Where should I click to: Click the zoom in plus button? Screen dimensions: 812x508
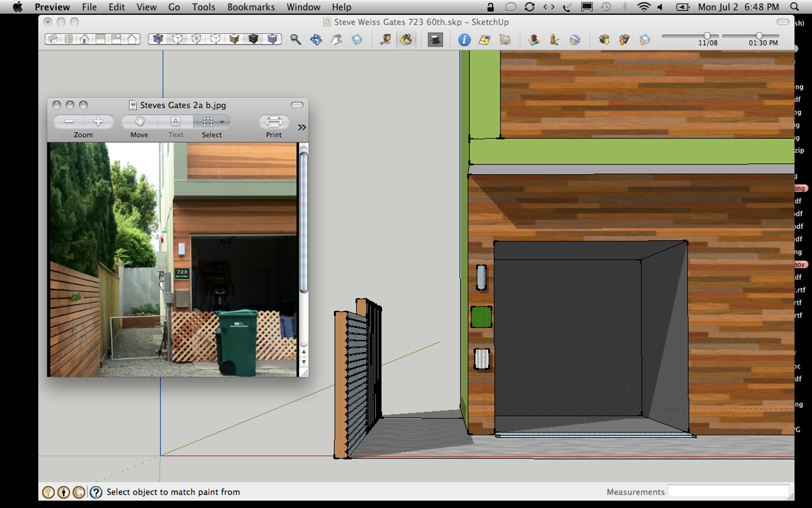(98, 122)
